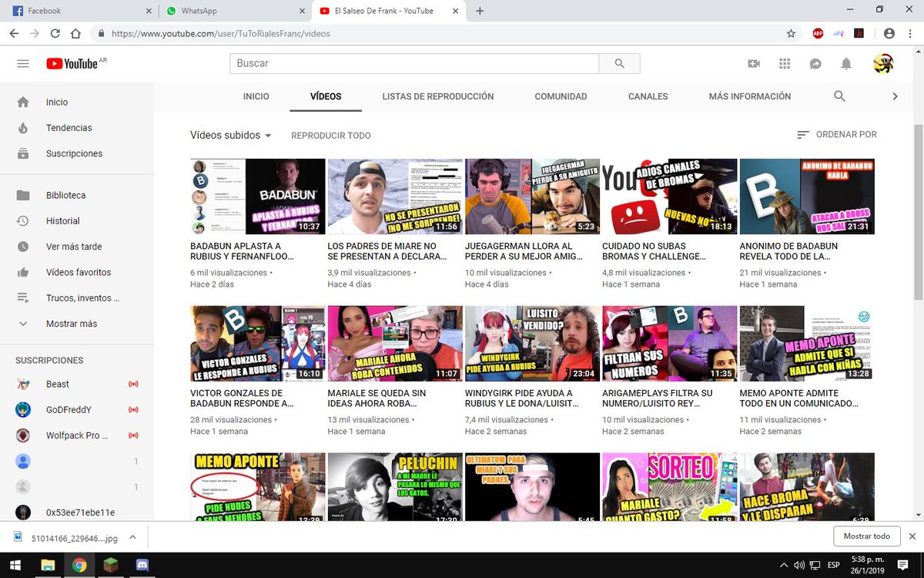This screenshot has width=924, height=578.
Task: Click the Tendencias flame icon
Action: coord(23,128)
